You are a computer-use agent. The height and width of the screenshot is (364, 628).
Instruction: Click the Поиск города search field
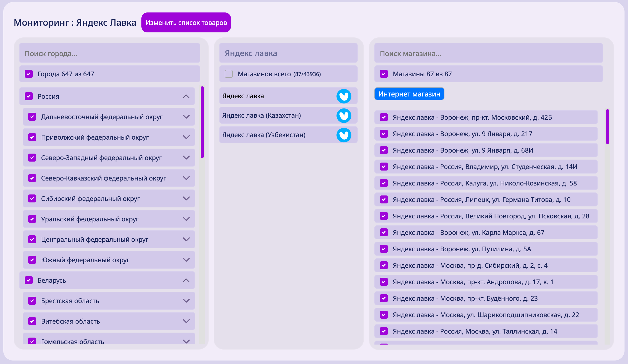[110, 53]
